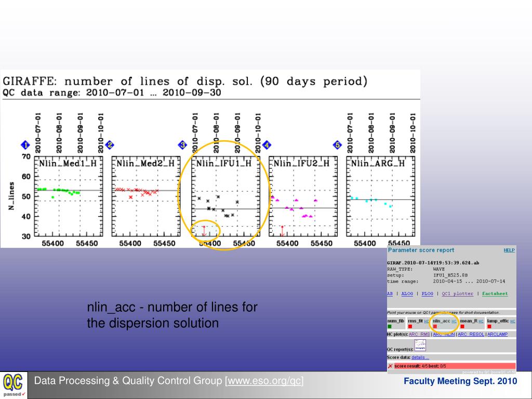
Task: Click the GIRAFFE plot title text
Action: [185, 82]
